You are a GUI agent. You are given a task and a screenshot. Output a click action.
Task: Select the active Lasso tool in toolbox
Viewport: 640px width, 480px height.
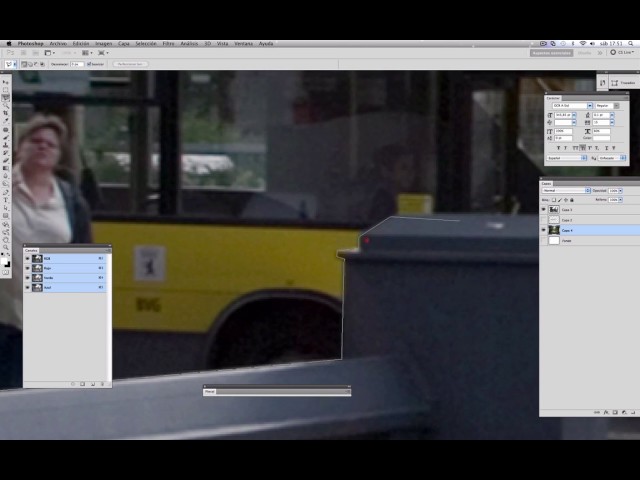pos(6,98)
